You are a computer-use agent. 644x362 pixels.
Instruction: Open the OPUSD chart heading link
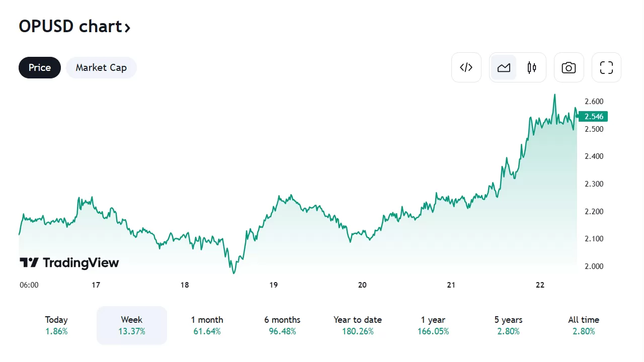[70, 26]
